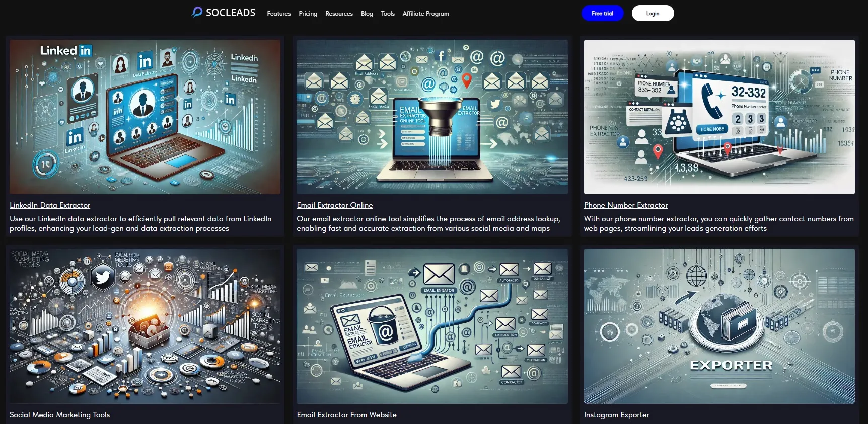Open LinkedIn Data Extractor thumbnail image

145,117
